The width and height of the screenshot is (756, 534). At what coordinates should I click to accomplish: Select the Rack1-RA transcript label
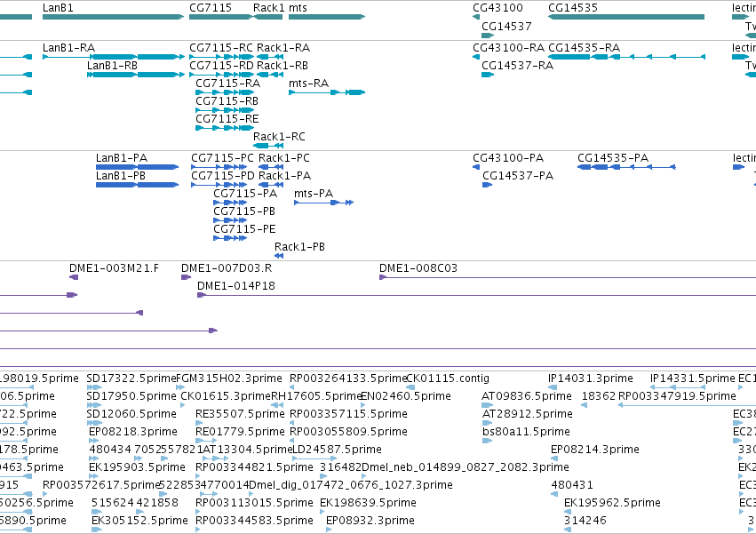pos(283,48)
